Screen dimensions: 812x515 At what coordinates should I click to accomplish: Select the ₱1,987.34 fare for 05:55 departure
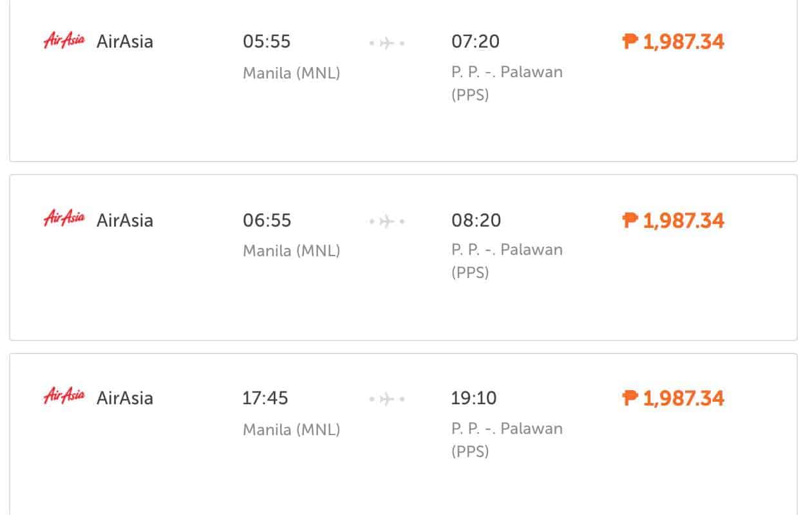click(x=683, y=42)
